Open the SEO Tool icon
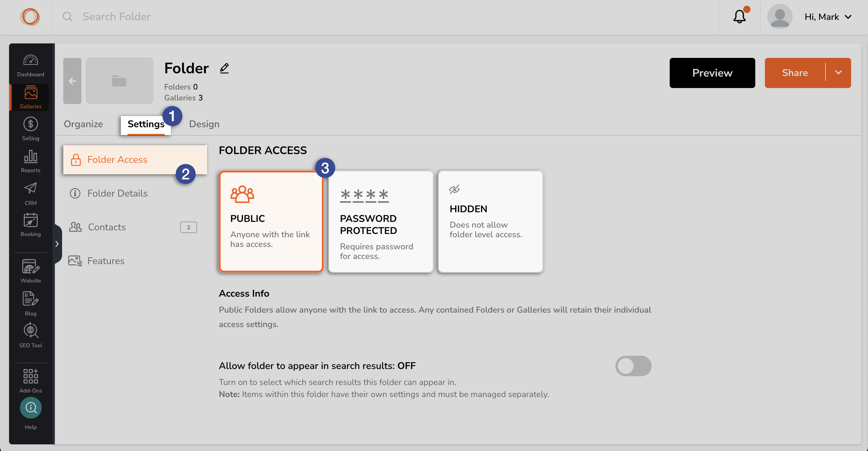This screenshot has height=451, width=868. (31, 331)
